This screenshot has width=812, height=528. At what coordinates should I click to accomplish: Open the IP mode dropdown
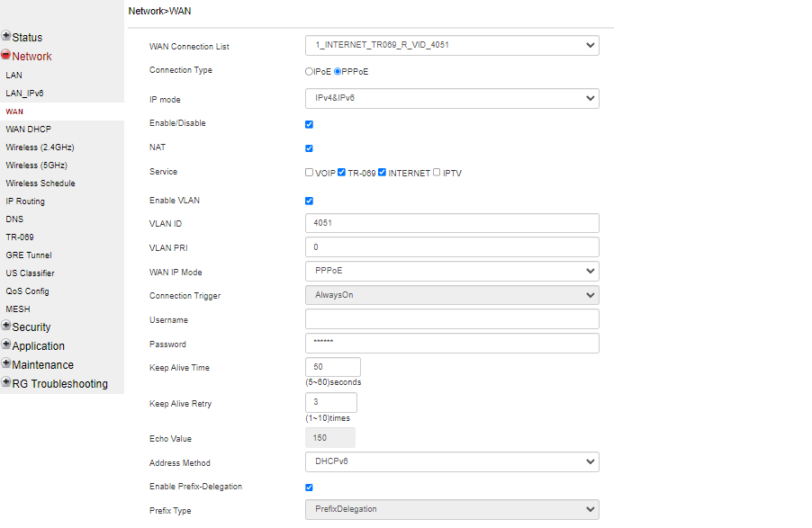click(x=452, y=98)
